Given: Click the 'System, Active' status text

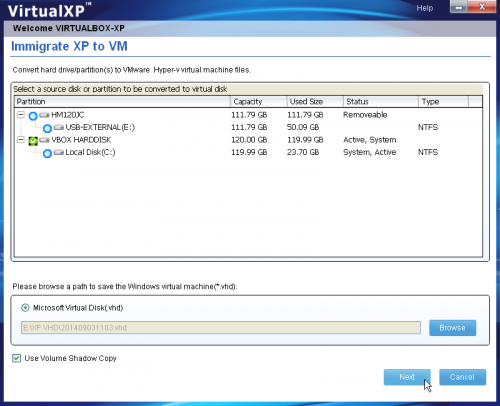Looking at the screenshot, I should [370, 152].
